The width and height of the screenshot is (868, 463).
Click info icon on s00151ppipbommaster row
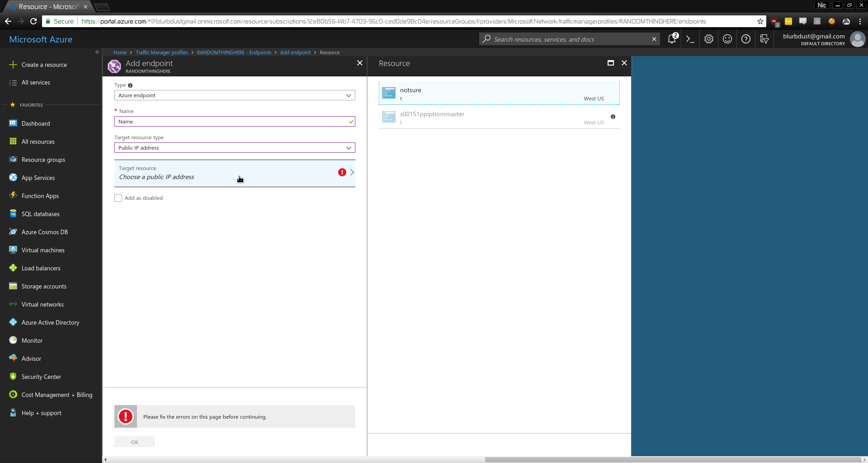[613, 117]
